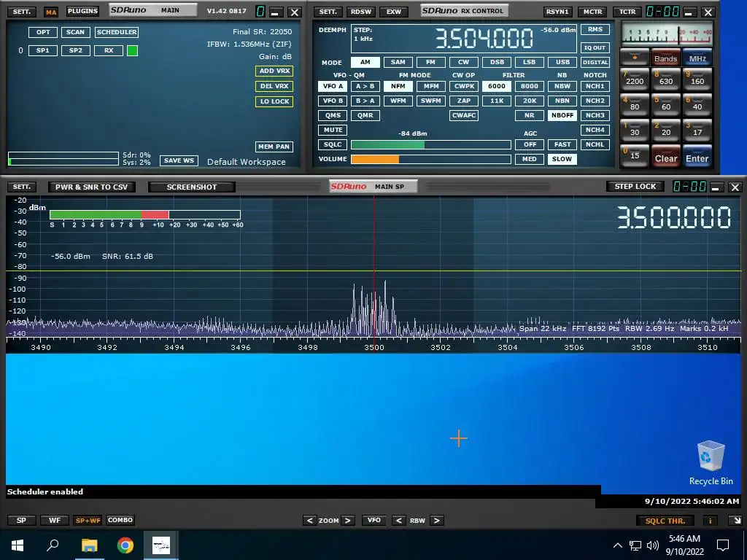This screenshot has width=747, height=560.
Task: Decrease RBW with the left arrow
Action: [399, 521]
